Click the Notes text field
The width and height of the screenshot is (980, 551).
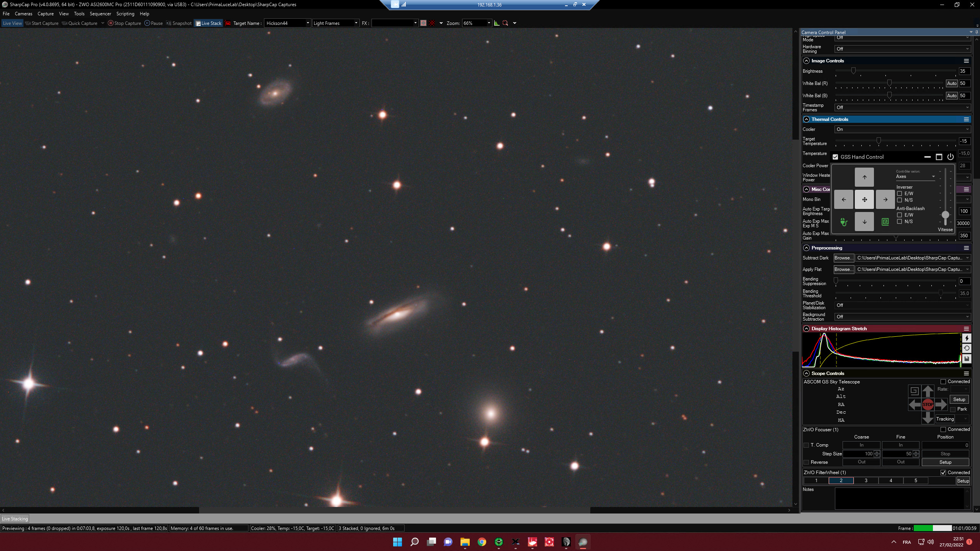click(900, 499)
